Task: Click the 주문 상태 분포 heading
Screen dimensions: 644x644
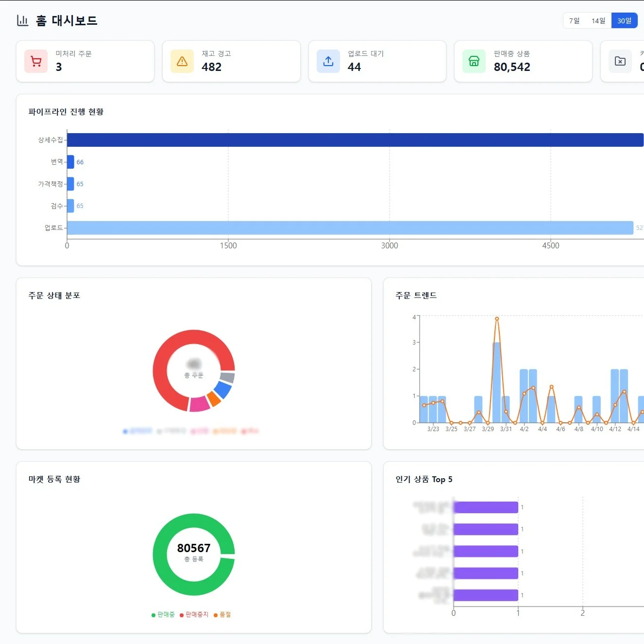Action: coord(54,296)
